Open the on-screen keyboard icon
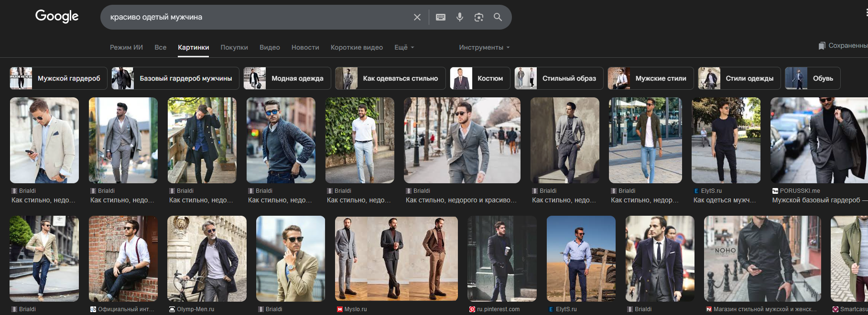Screen dimensions: 868x315 tap(441, 17)
